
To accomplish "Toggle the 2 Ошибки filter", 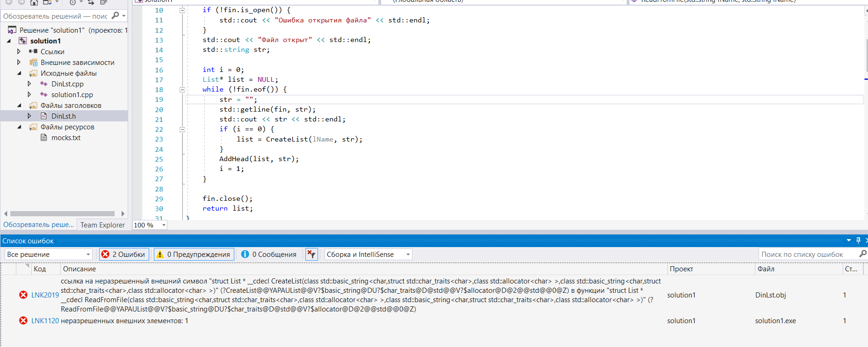I will click(x=124, y=254).
